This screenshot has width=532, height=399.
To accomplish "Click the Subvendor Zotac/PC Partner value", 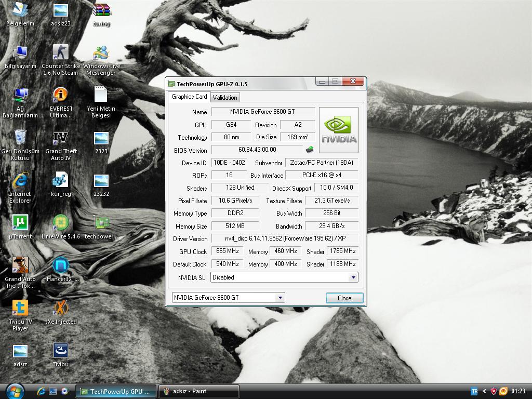I will pyautogui.click(x=322, y=163).
